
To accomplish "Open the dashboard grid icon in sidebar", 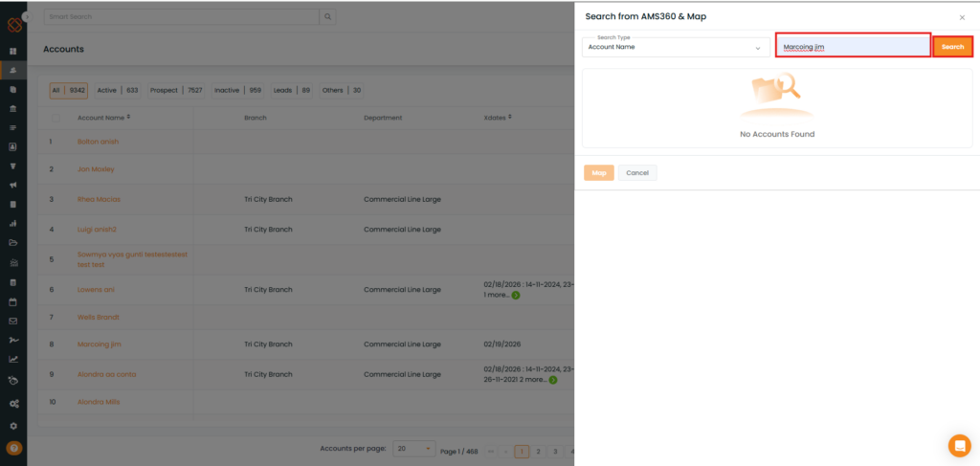I will point(13,51).
